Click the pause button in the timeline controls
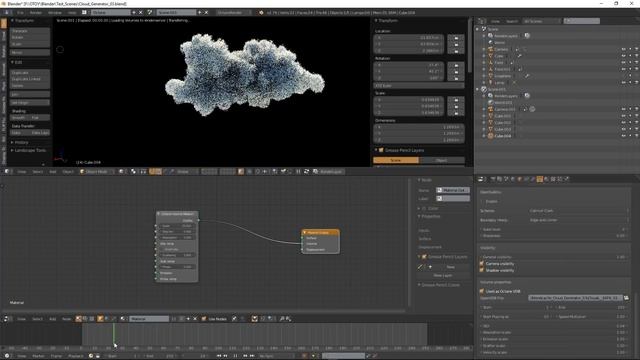Viewport: 640px width, 360px height. click(236, 356)
